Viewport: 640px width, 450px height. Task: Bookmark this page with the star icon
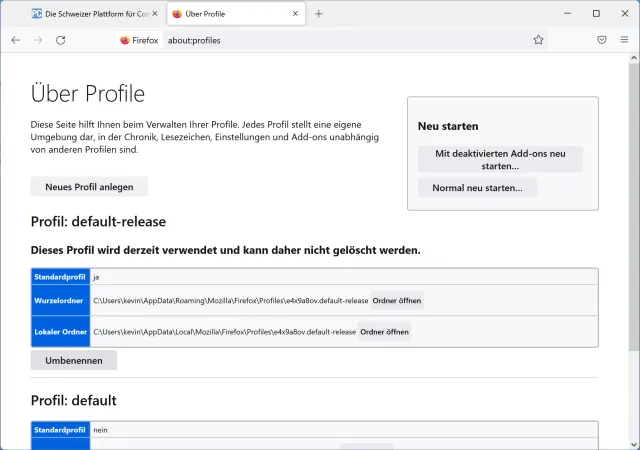point(538,40)
